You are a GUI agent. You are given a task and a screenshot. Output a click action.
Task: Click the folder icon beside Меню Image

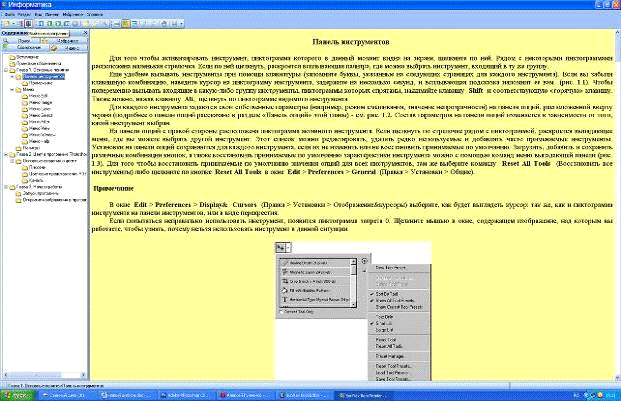click(x=22, y=101)
